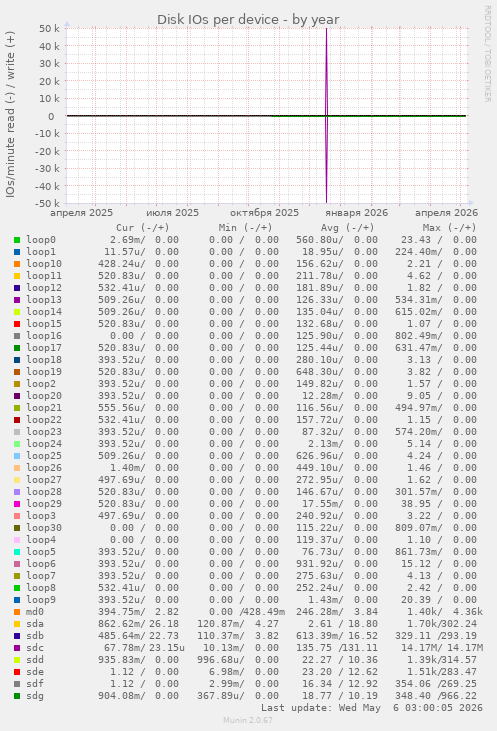
Task: Click the 'loop16' legend label
Action: [x=44, y=336]
